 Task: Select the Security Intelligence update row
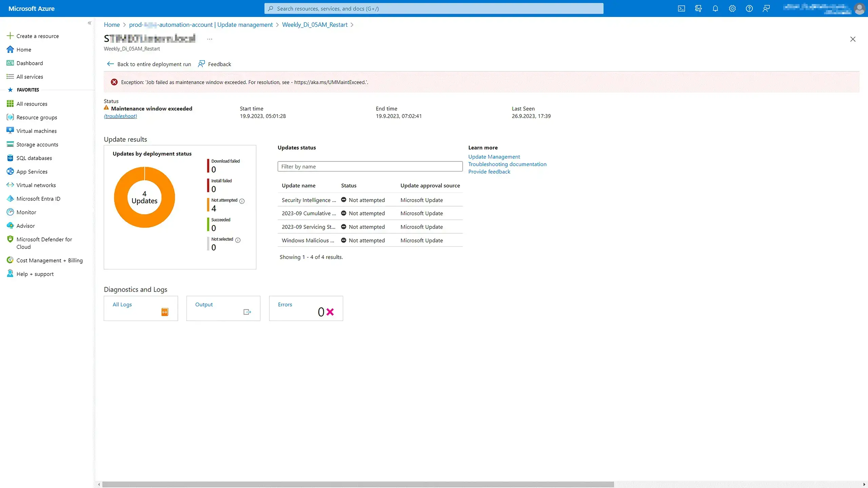tap(370, 200)
